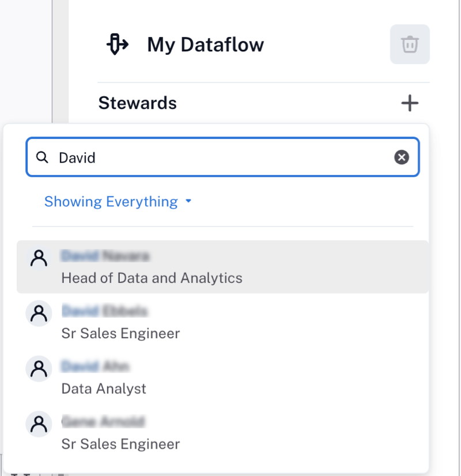Click the blurred name above Data Analyst

pyautogui.click(x=95, y=367)
